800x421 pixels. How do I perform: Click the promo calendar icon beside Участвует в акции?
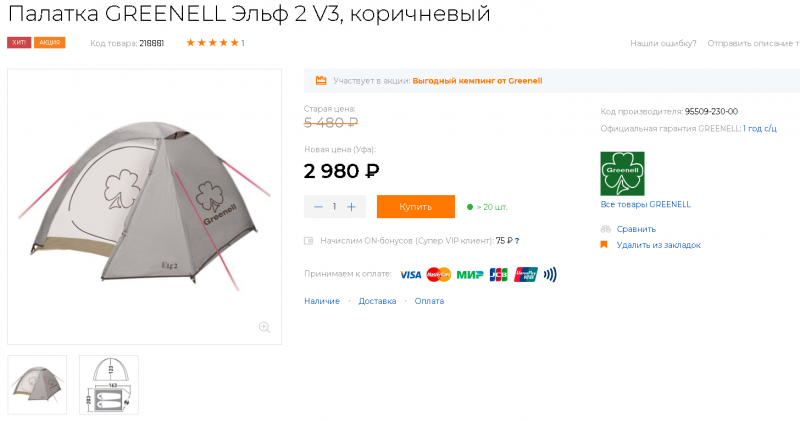[321, 81]
